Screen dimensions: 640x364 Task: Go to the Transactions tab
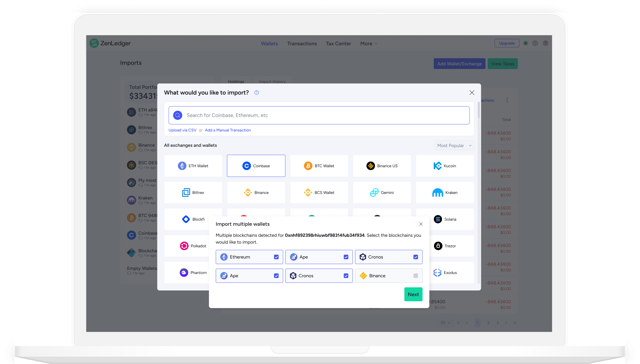(302, 43)
